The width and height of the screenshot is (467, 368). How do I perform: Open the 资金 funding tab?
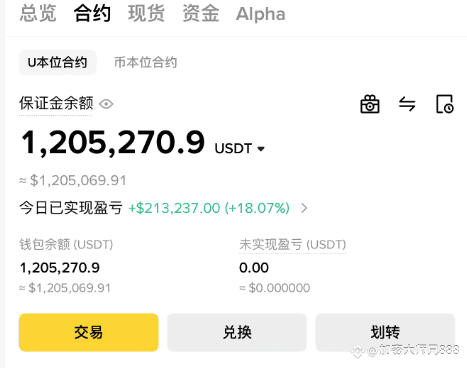[x=201, y=14]
